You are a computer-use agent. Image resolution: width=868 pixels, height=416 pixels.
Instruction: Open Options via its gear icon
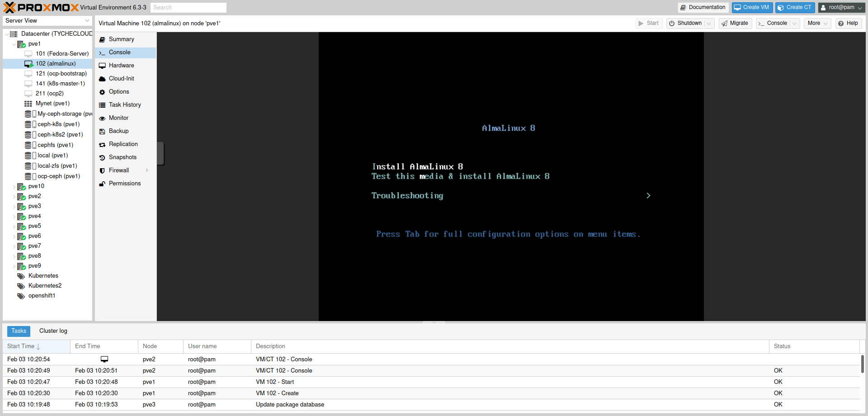click(102, 92)
